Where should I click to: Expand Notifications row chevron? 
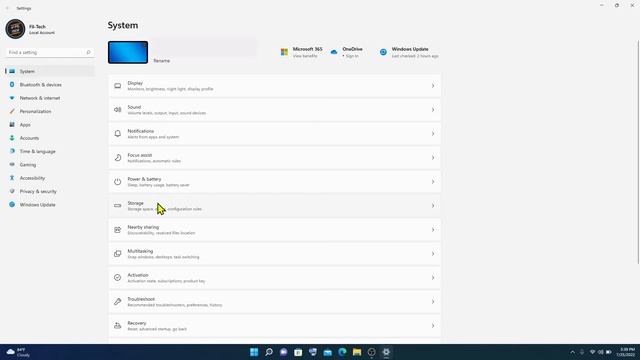(433, 134)
